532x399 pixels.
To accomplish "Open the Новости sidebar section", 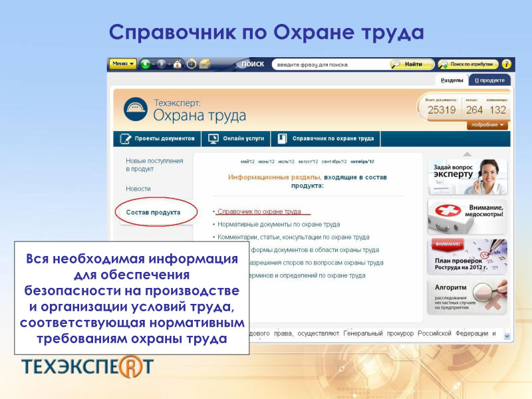I will 138,189.
